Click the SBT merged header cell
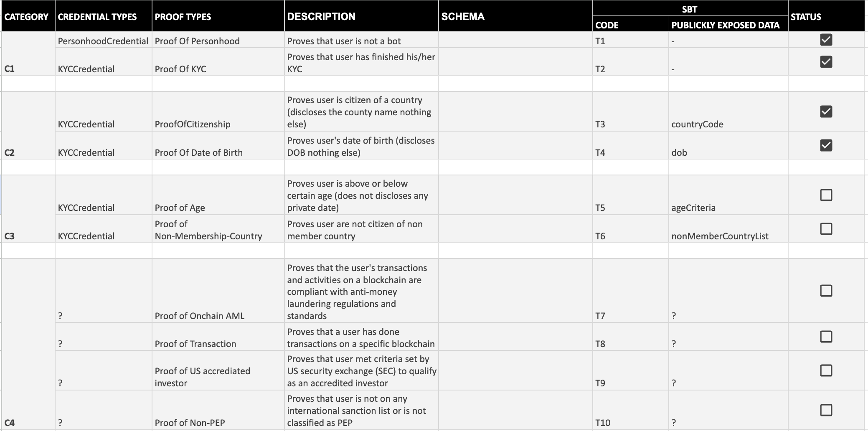This screenshot has width=868, height=431. pyautogui.click(x=689, y=9)
